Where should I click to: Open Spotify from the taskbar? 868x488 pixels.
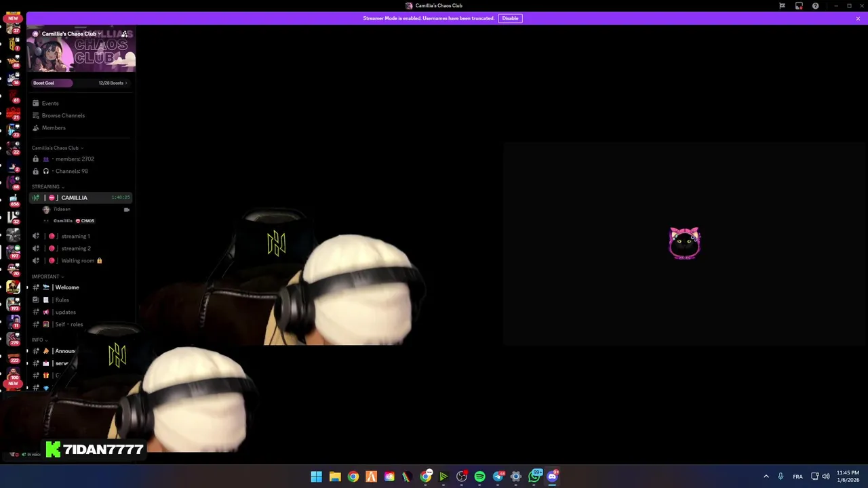[x=480, y=476]
